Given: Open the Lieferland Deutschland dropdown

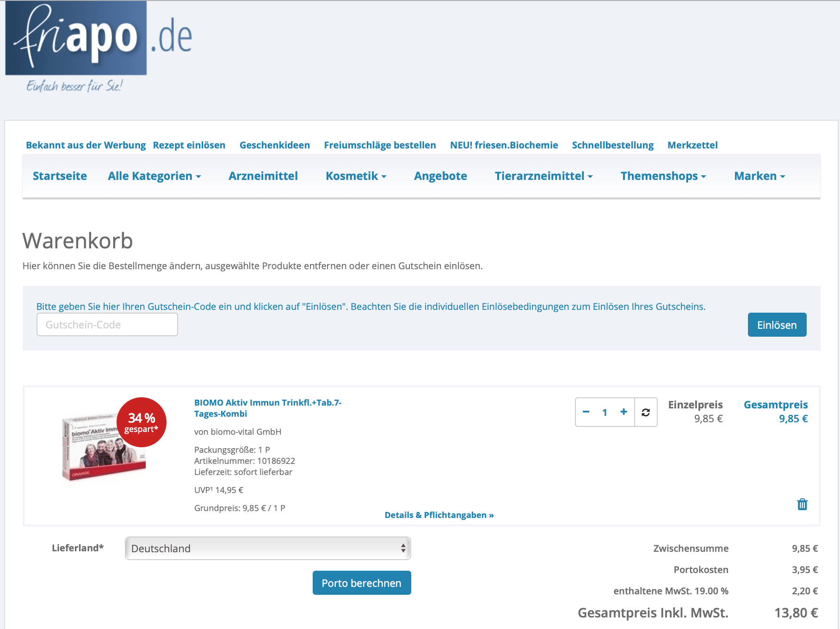Looking at the screenshot, I should click(268, 548).
